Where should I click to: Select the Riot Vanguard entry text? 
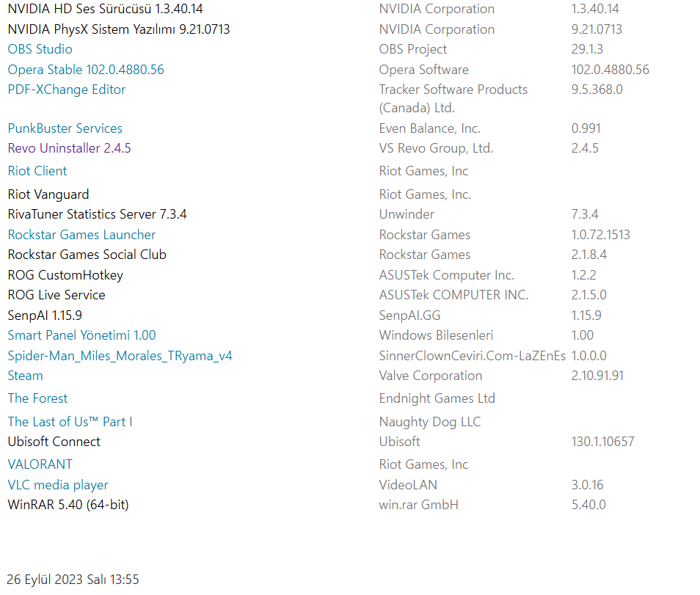tap(48, 194)
